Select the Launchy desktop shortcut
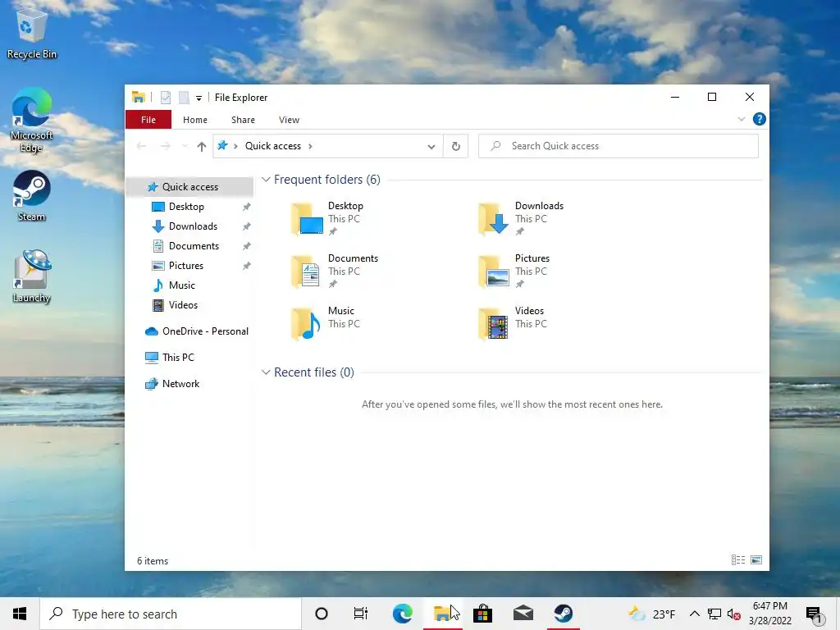This screenshot has height=630, width=840. [x=32, y=276]
